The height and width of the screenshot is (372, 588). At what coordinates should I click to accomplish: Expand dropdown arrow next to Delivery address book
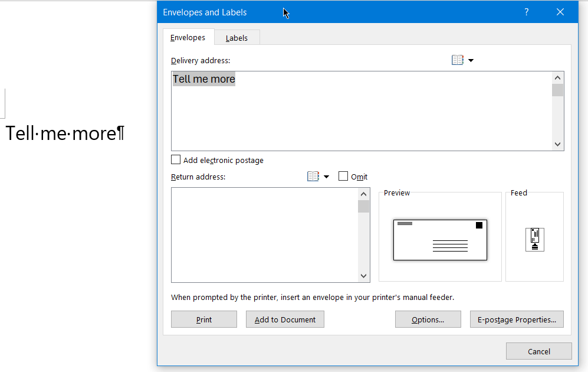tap(471, 60)
